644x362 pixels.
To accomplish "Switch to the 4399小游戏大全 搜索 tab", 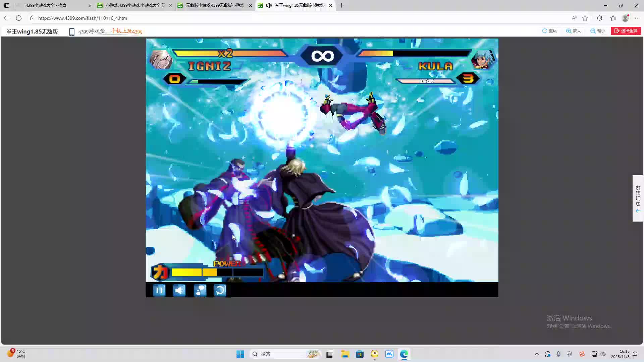I will point(54,5).
